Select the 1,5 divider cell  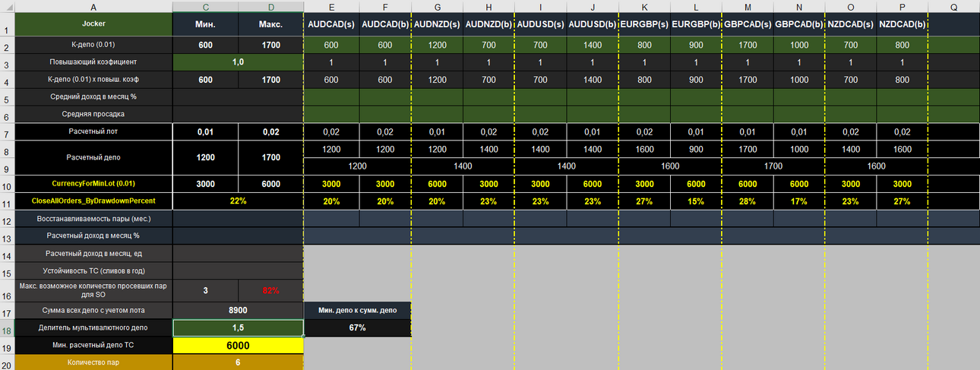click(x=238, y=328)
